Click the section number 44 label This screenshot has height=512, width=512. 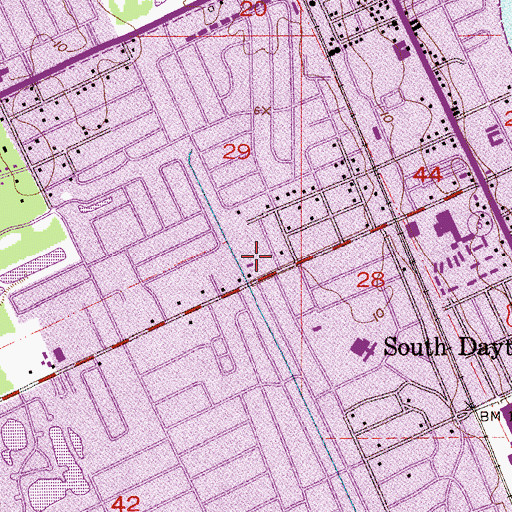428,175
